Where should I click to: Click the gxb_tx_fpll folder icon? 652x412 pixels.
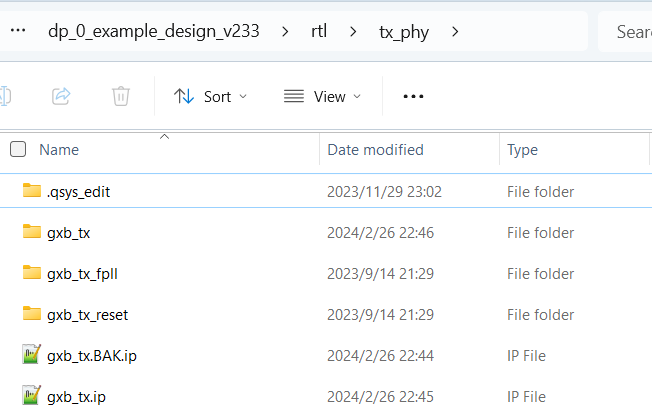(x=31, y=273)
